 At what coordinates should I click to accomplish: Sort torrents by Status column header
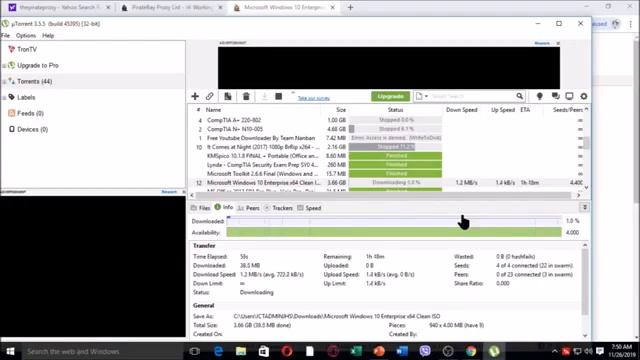(395, 110)
